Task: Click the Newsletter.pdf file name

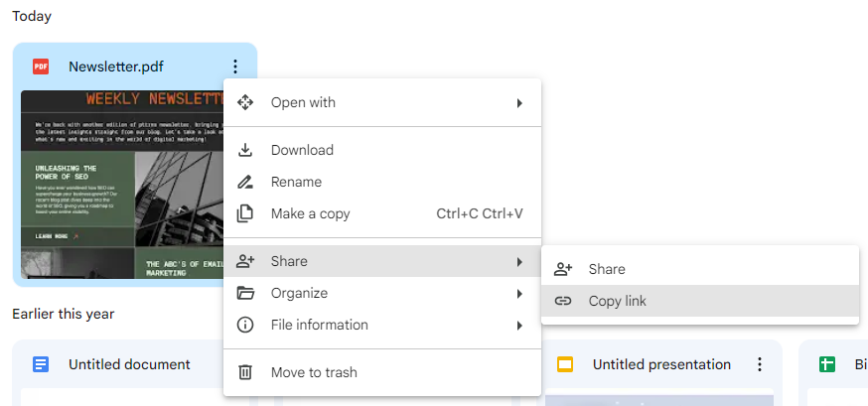Action: [115, 67]
